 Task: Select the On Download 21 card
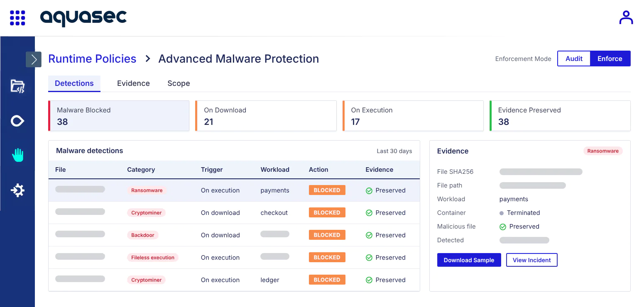click(x=266, y=116)
